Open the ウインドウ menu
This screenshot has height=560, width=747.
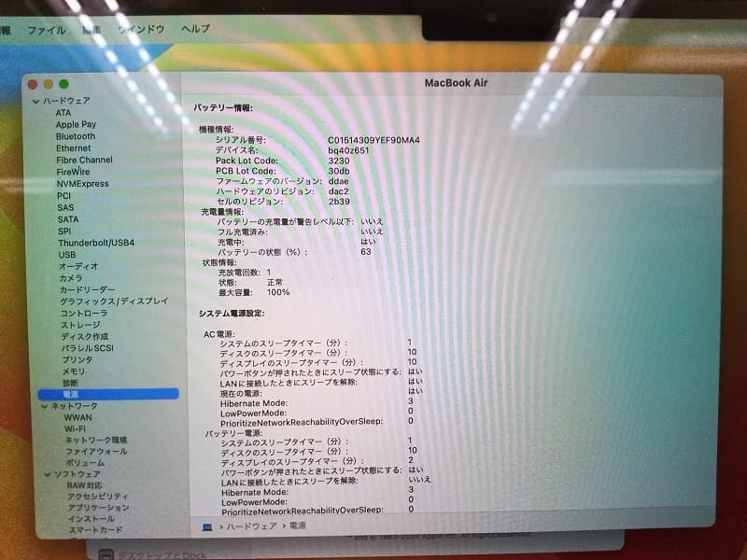[141, 29]
